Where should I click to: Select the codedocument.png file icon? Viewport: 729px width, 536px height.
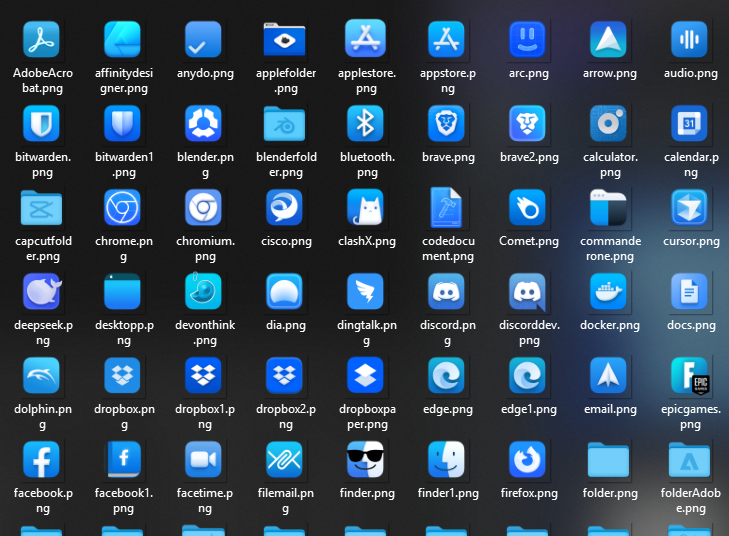[446, 207]
